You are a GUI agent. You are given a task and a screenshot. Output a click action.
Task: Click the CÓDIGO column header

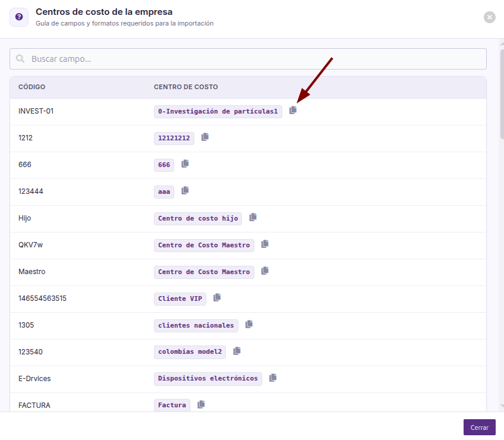point(32,87)
